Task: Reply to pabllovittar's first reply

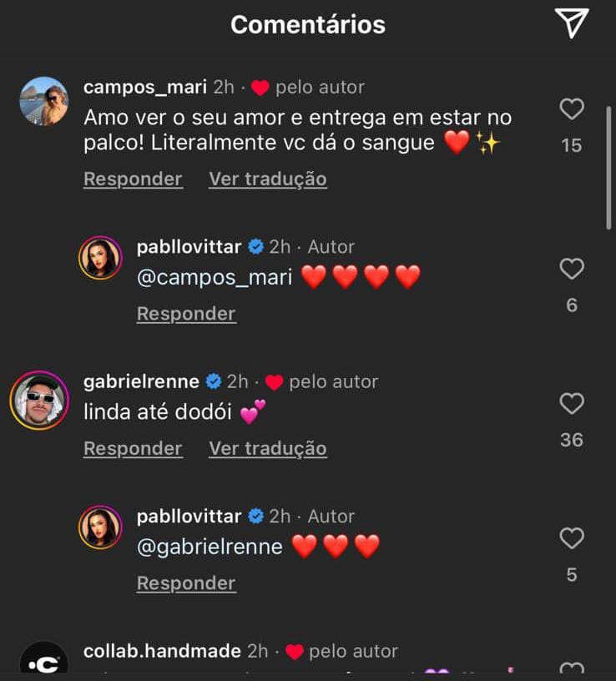Action: [x=186, y=314]
